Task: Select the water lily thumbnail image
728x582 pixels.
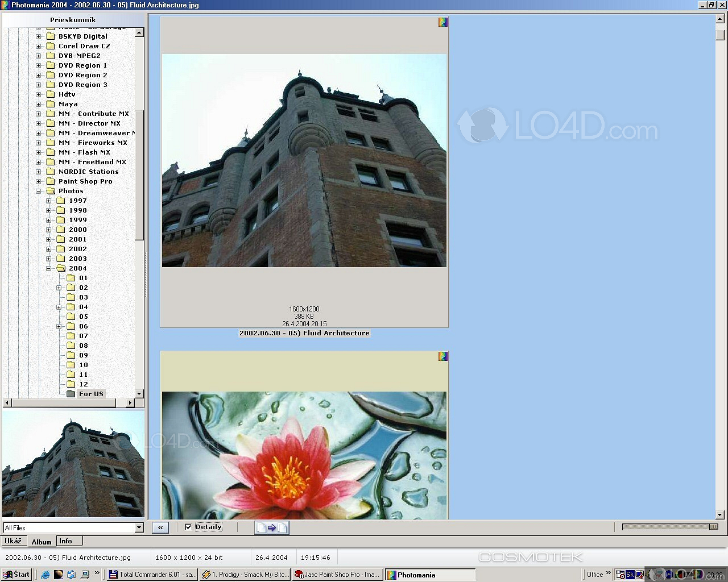Action: (304, 455)
